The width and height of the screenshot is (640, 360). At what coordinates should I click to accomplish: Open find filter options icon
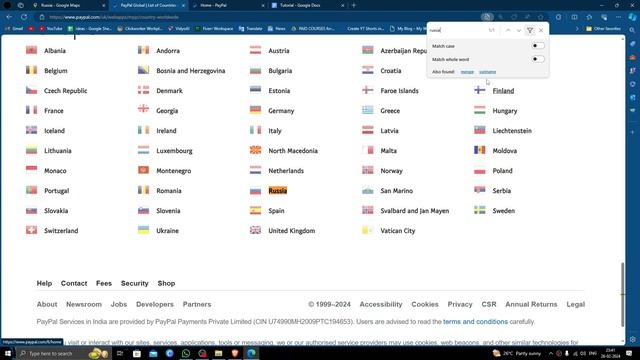pyautogui.click(x=530, y=30)
